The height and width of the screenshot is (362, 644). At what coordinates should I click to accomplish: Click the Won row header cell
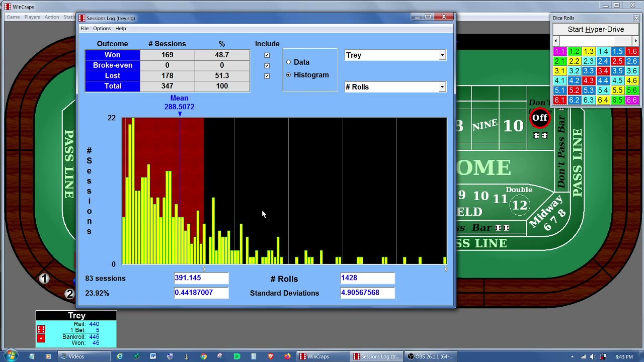[112, 55]
